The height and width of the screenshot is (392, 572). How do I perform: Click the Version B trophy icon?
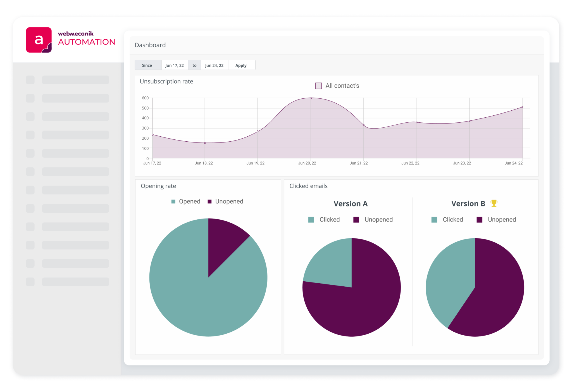pos(494,203)
